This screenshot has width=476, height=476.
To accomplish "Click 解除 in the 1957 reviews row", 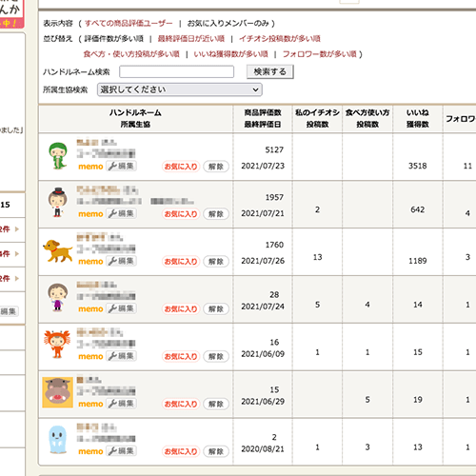I will [x=216, y=214].
